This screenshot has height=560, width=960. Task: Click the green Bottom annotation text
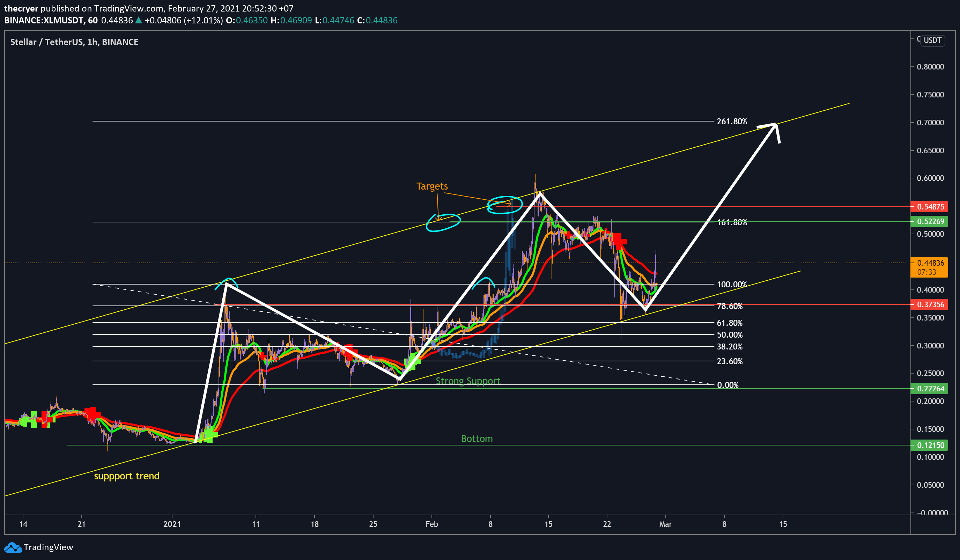(477, 439)
